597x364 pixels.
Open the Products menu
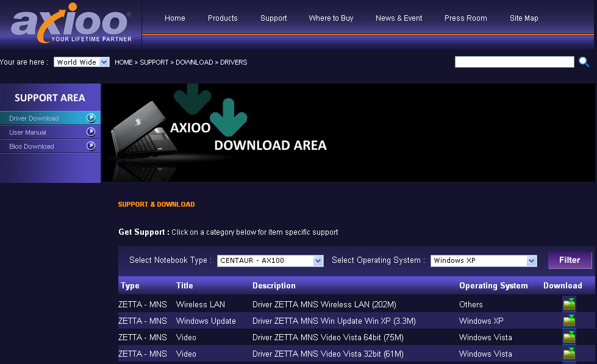(223, 18)
